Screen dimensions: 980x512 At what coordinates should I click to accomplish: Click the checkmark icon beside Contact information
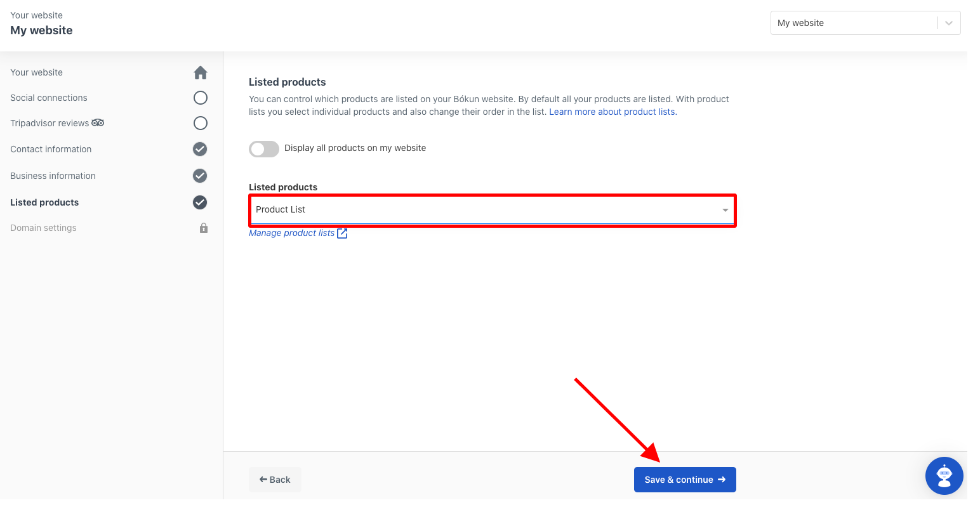pyautogui.click(x=200, y=149)
